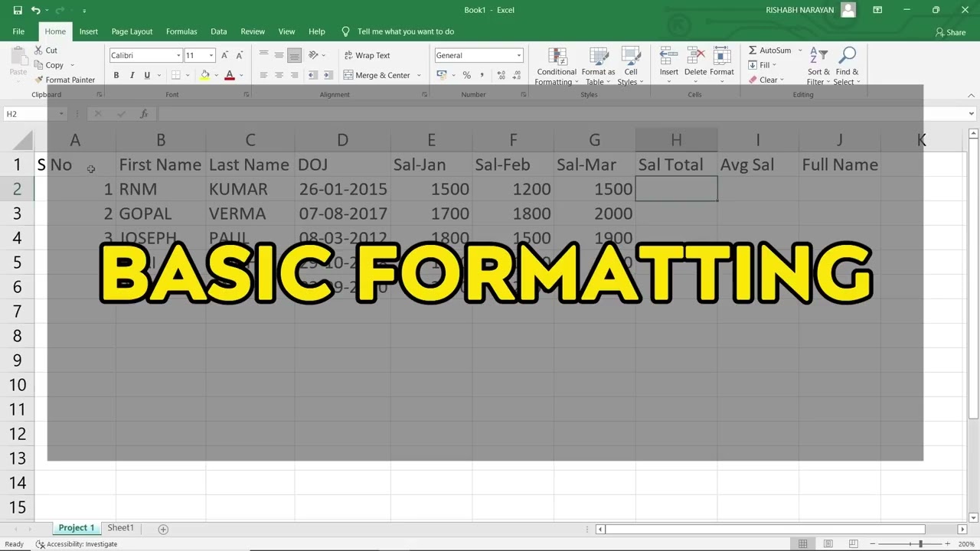Image resolution: width=980 pixels, height=551 pixels.
Task: Open the font size 11 dropdown
Action: point(211,55)
